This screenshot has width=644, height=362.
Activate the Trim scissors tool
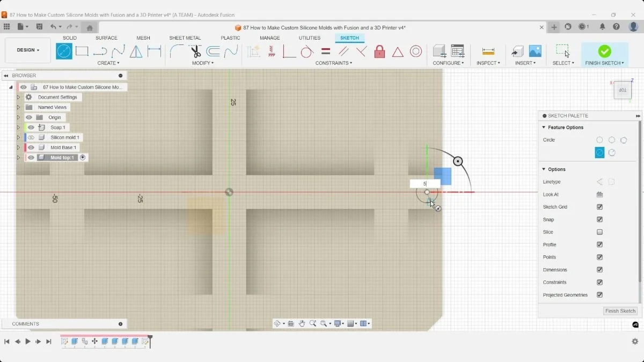195,51
